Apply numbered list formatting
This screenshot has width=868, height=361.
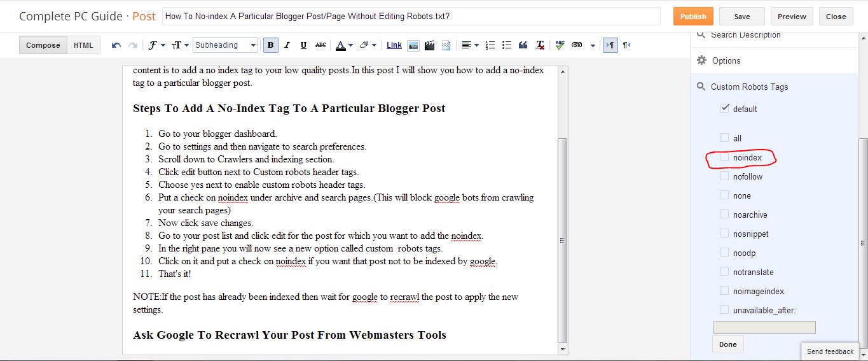click(490, 45)
